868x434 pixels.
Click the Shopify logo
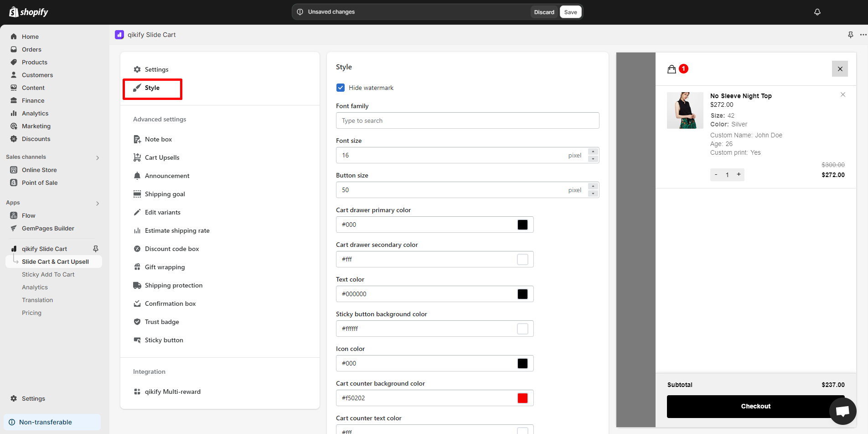[29, 12]
